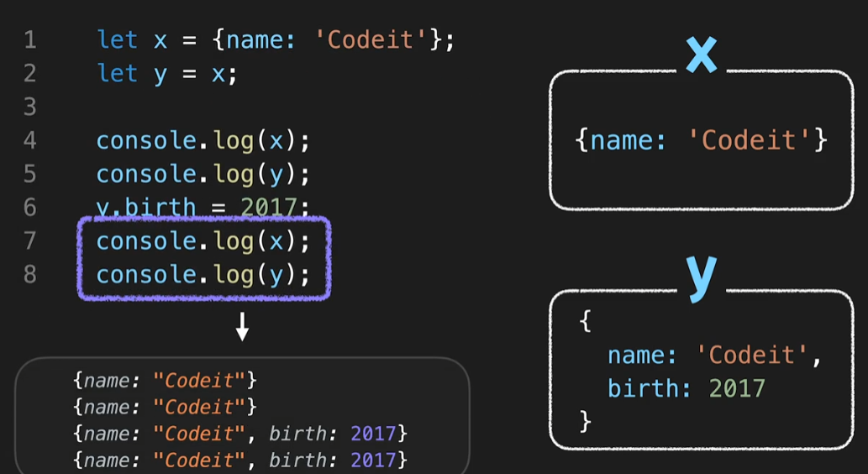Click the large x variable label
The height and width of the screenshot is (474, 868).
click(x=702, y=56)
